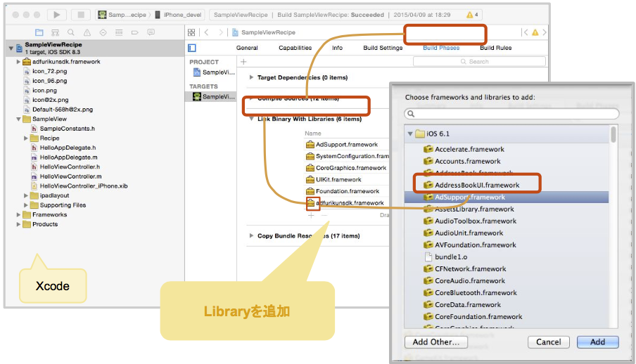This screenshot has width=636, height=364.
Task: Toggle the project and targets list sidebar icon
Action: (x=192, y=48)
